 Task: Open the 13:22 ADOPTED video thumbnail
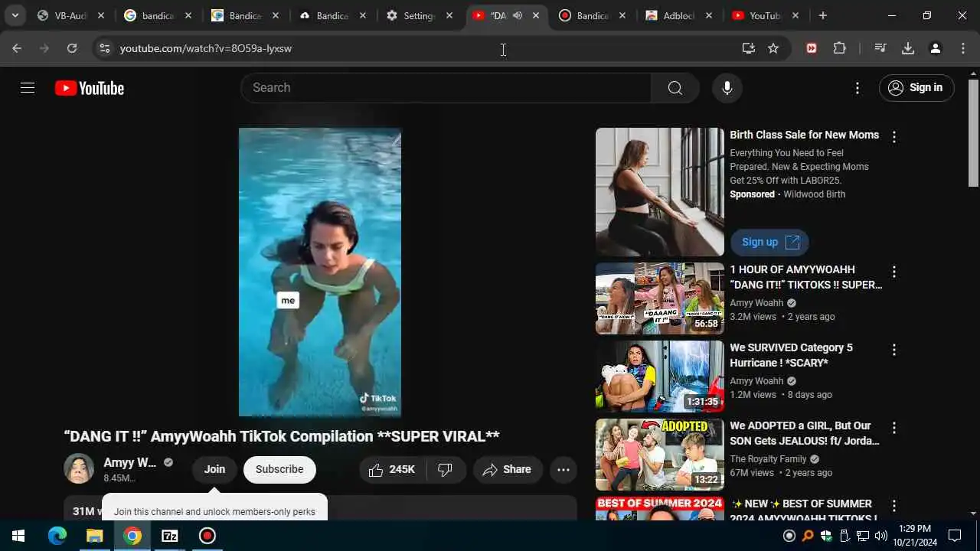tap(660, 455)
